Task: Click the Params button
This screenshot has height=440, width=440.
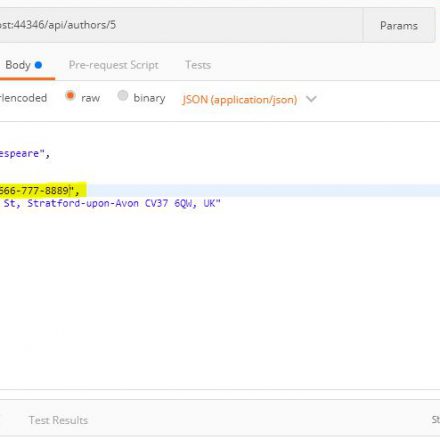Action: 399,26
